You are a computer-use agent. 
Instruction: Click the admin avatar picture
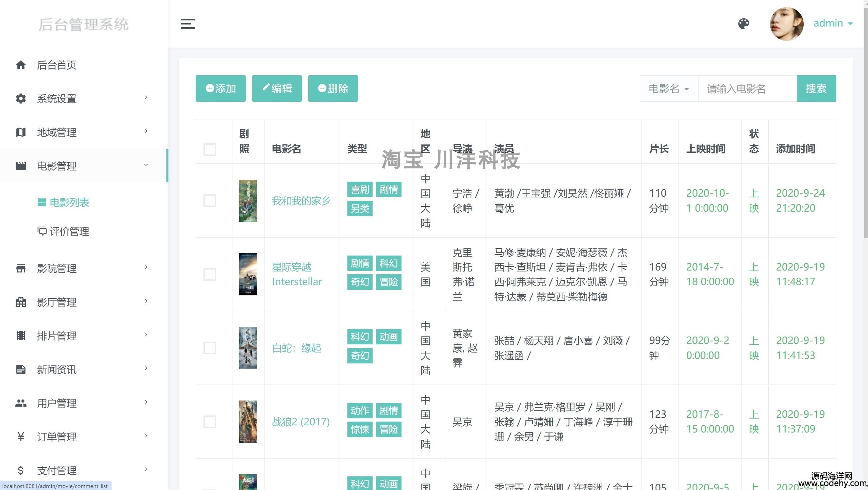pos(787,24)
